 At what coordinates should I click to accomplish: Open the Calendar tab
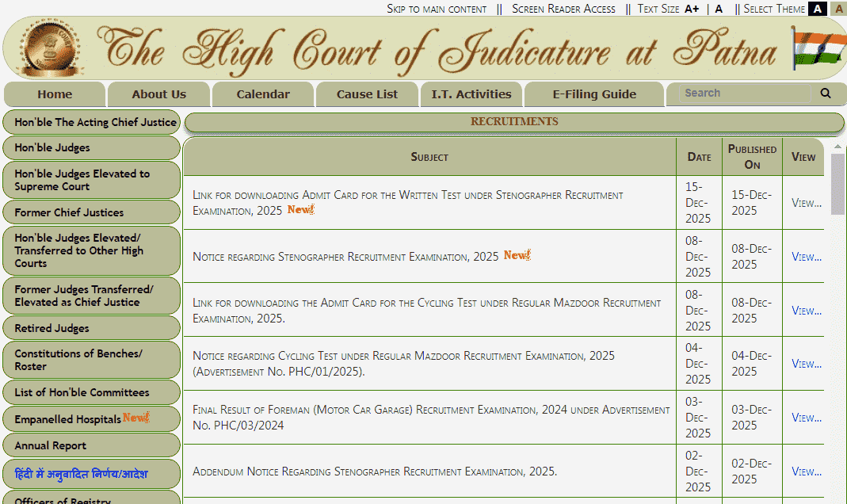[x=262, y=94]
